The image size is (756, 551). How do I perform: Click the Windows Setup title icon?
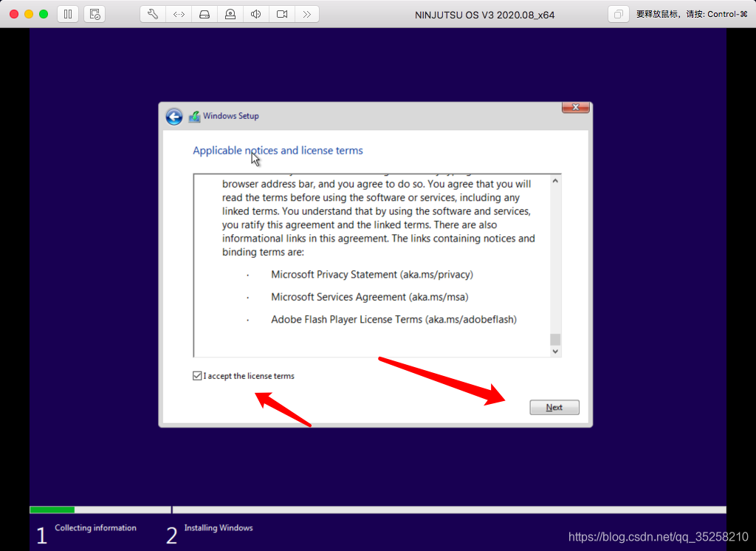194,116
